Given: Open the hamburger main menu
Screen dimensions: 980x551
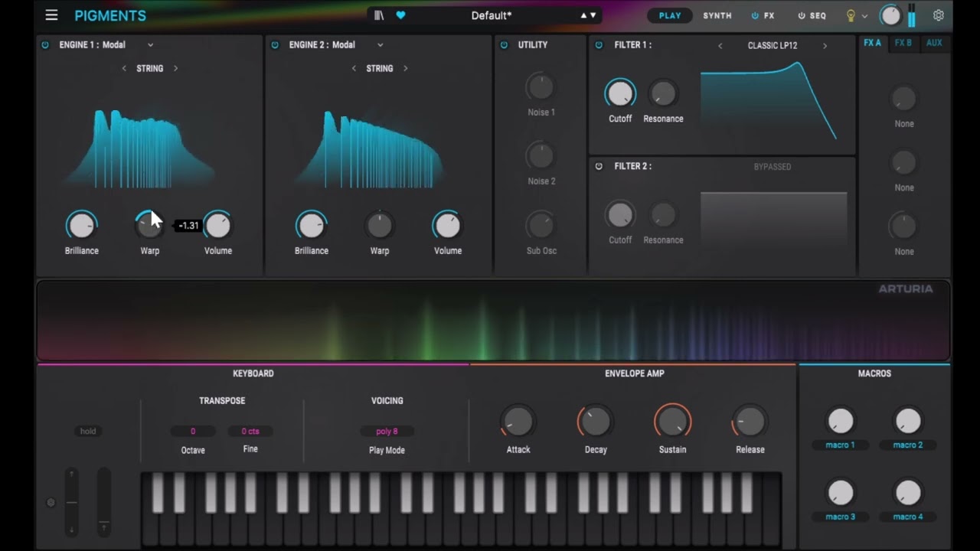Looking at the screenshot, I should tap(51, 15).
